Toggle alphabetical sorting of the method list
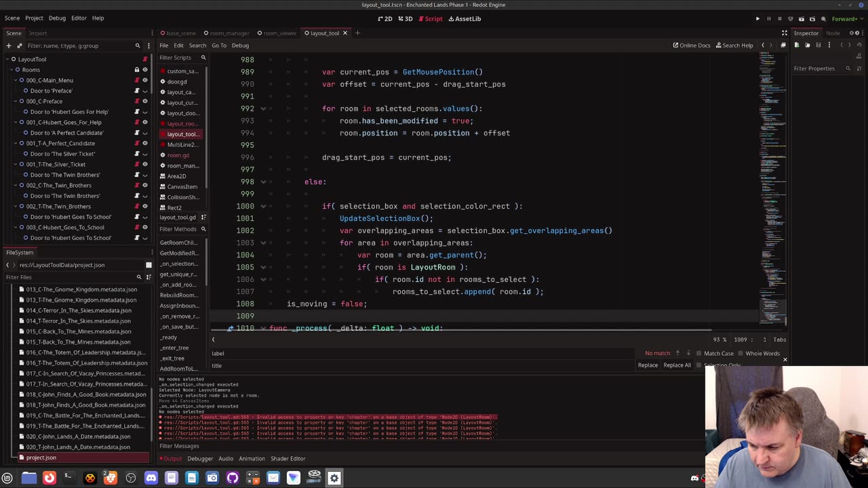The image size is (868, 488). [203, 217]
